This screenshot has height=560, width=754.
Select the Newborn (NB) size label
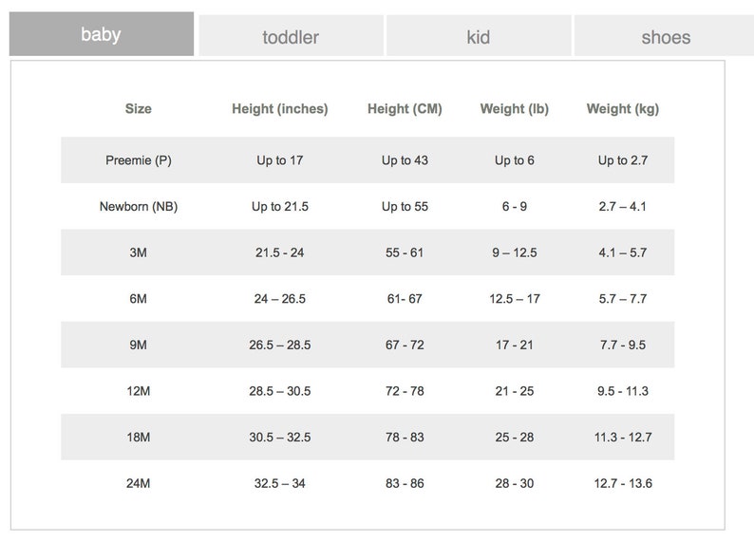click(x=139, y=207)
